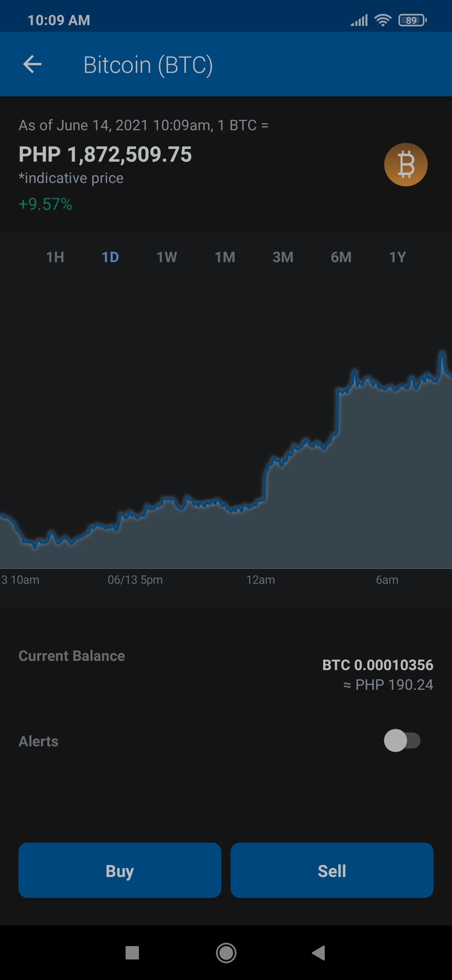Tap the BTC 0.00010356 balance value

click(x=378, y=665)
